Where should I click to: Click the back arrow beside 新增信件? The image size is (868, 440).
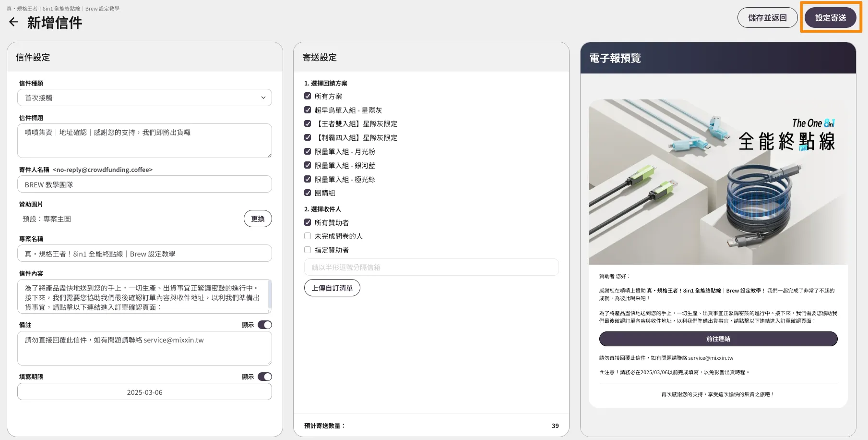coord(13,22)
